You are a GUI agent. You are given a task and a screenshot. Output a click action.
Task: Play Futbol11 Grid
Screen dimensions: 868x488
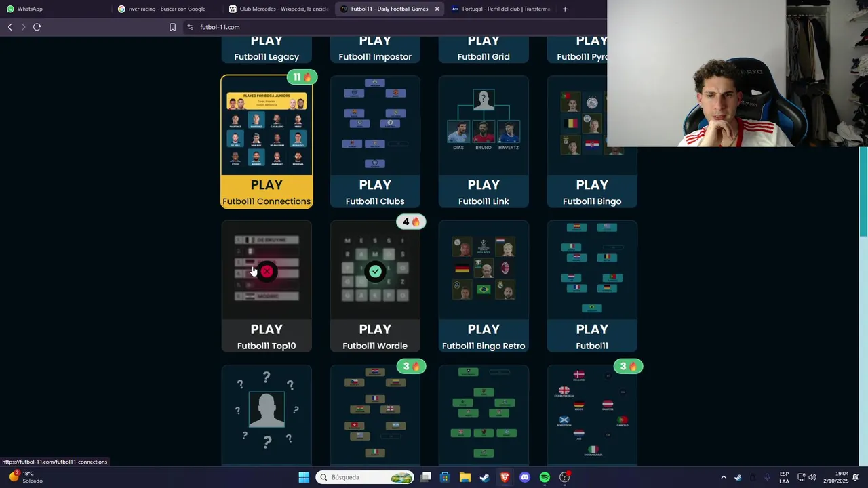coord(484,49)
